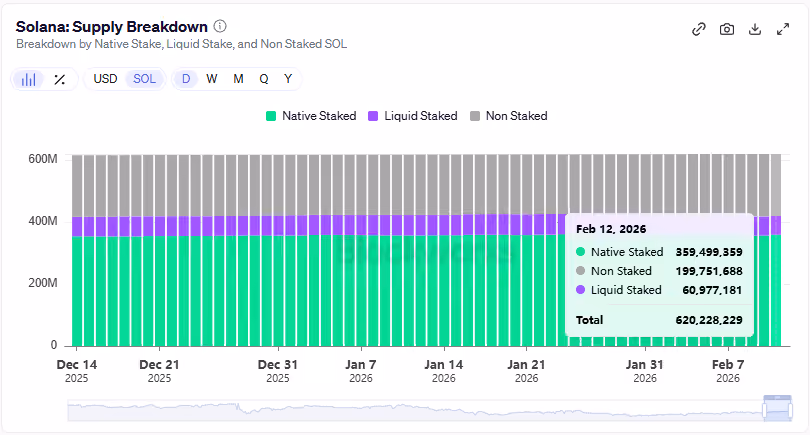Viewport: 810px width, 435px height.
Task: Click tooltip total 620,228,229
Action: click(709, 320)
